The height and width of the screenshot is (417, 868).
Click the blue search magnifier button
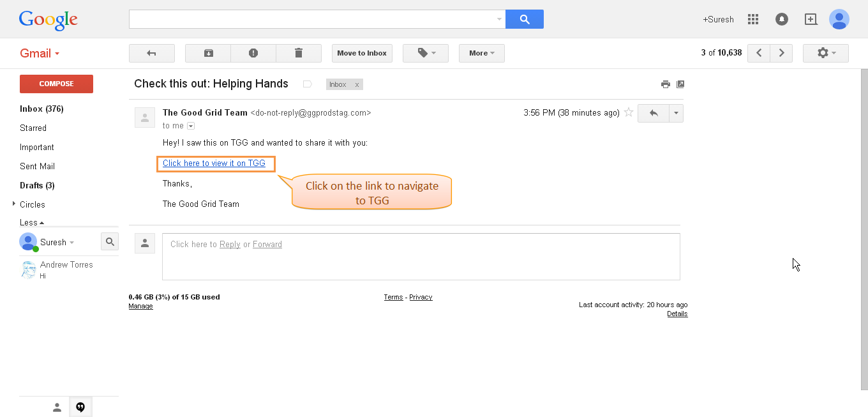tap(525, 19)
